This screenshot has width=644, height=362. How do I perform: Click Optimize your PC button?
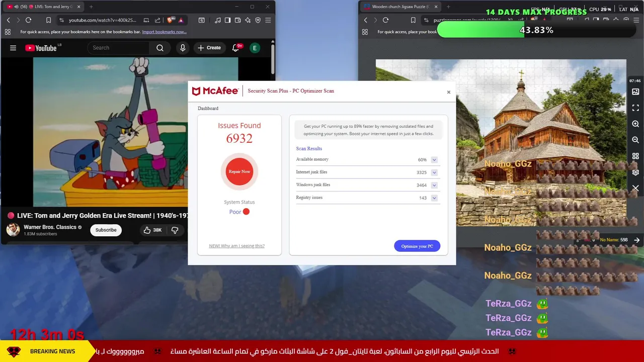click(417, 246)
